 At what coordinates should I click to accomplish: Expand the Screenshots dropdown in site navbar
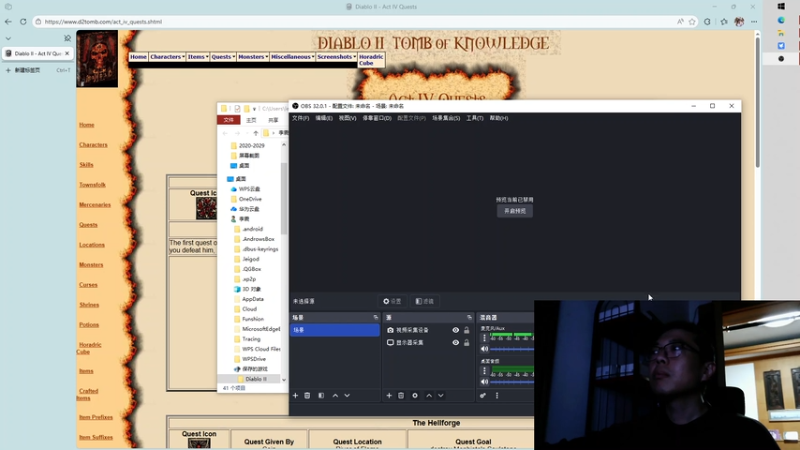(x=336, y=57)
